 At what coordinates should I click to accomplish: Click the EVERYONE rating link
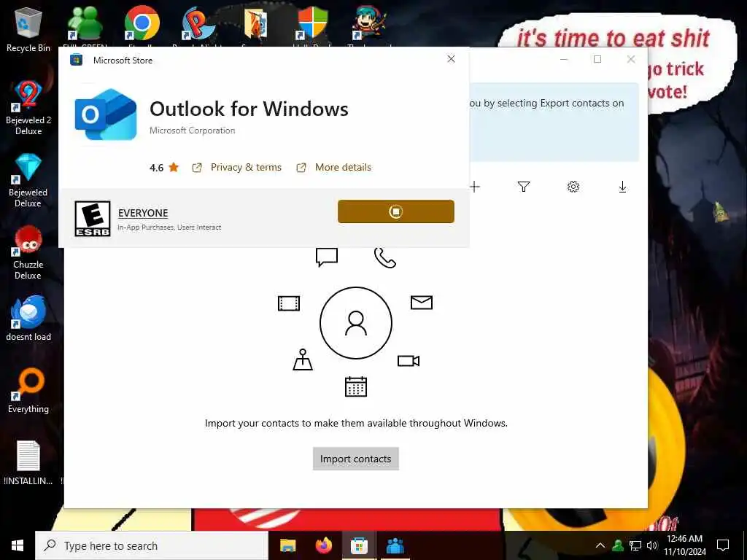click(x=143, y=213)
